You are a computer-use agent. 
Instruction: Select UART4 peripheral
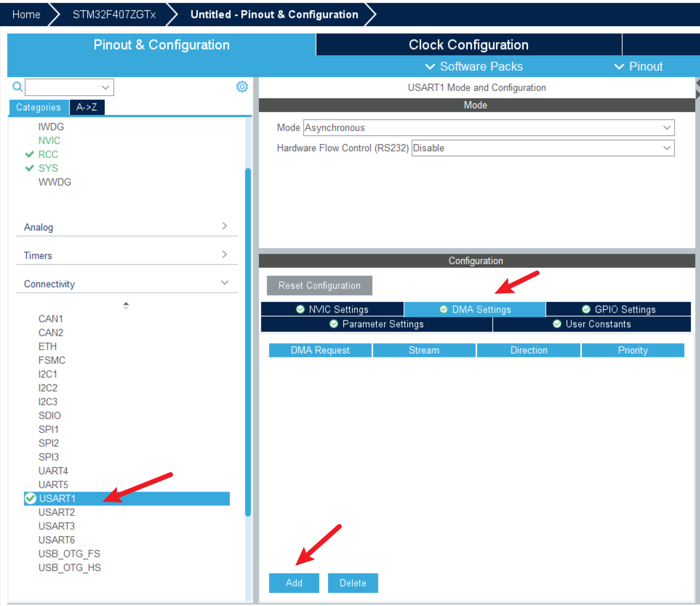(x=53, y=471)
